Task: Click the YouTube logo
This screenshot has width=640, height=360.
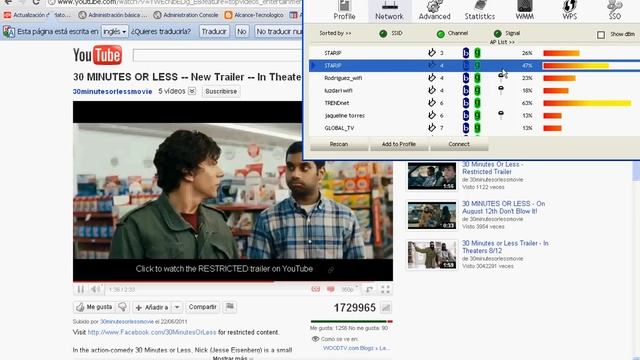Action: (x=97, y=56)
